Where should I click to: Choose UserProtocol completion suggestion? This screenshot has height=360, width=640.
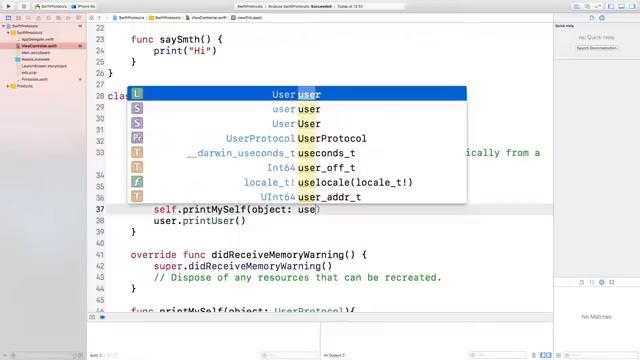[x=297, y=138]
